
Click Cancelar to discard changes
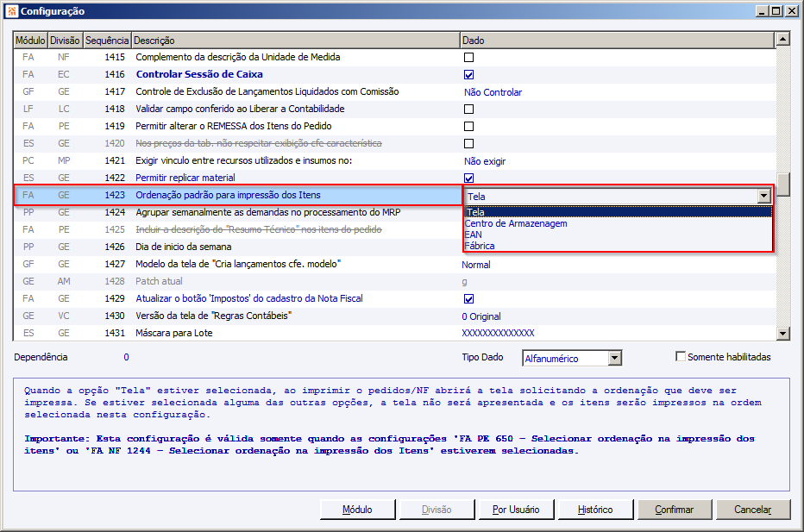pos(753,510)
